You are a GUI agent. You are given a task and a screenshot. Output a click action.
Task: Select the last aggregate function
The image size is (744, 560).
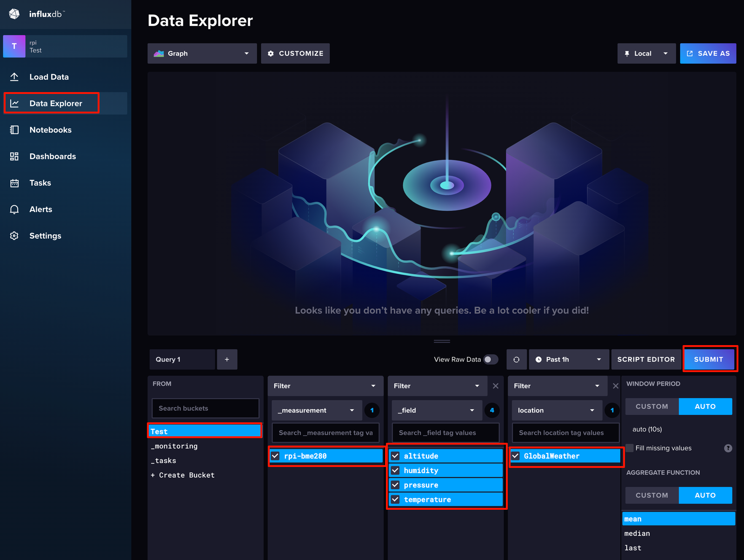tap(678, 548)
